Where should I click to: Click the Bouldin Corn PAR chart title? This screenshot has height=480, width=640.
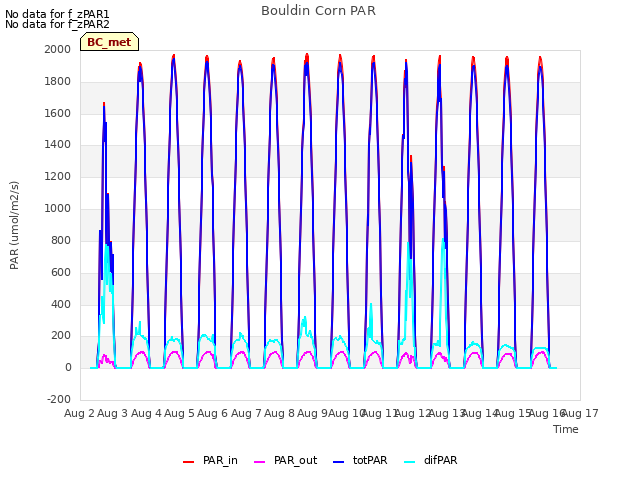(x=318, y=11)
